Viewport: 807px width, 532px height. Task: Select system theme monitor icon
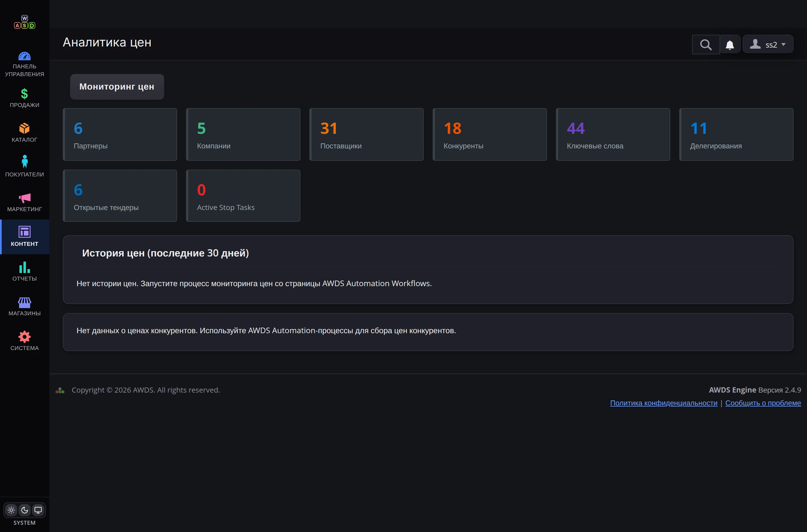[38, 510]
